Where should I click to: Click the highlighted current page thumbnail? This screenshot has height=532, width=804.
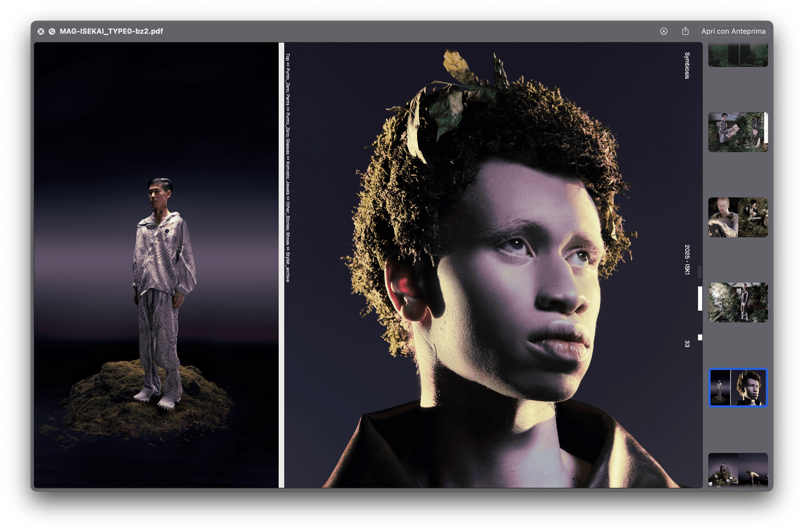738,387
